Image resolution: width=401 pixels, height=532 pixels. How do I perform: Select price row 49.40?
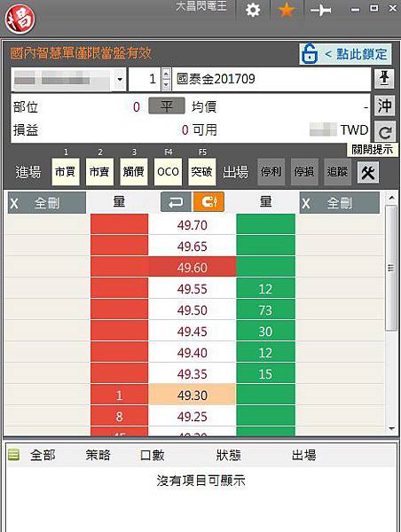tap(193, 353)
